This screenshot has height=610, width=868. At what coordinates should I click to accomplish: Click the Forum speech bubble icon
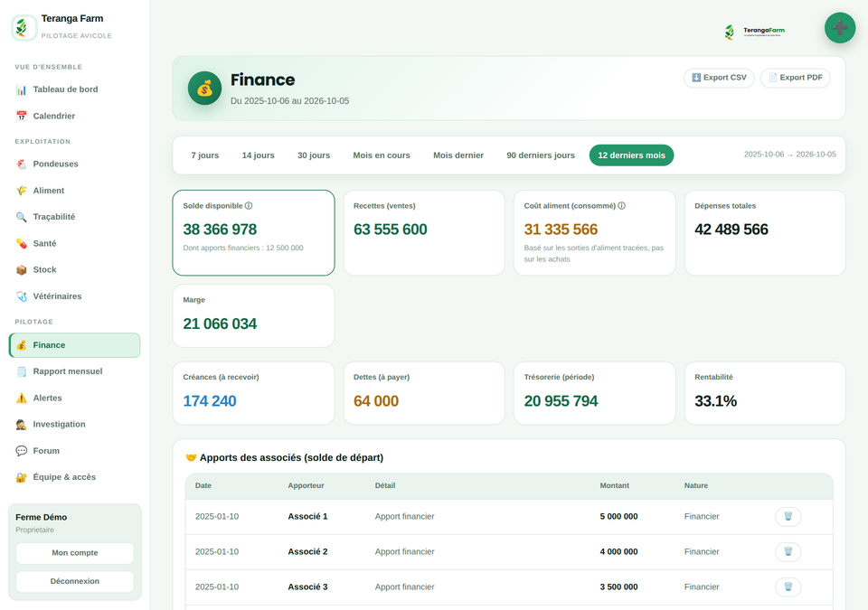(21, 451)
